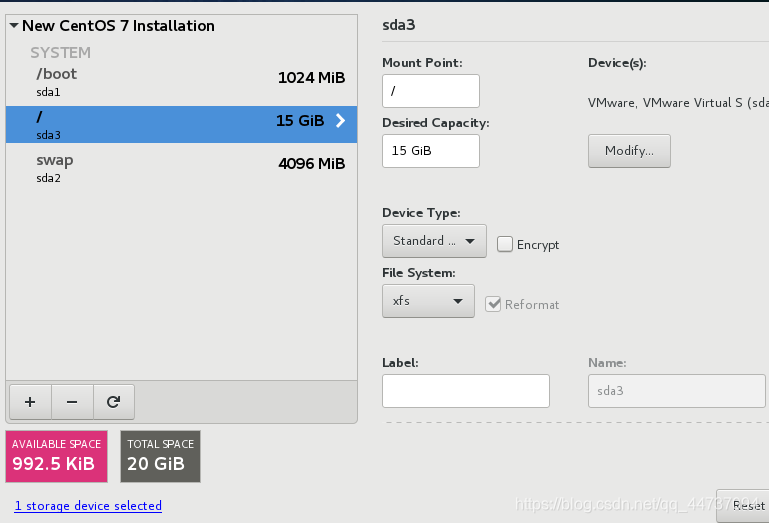Screen dimensions: 769x523
Task: Select the swap sda2 partition
Action: click(181, 168)
